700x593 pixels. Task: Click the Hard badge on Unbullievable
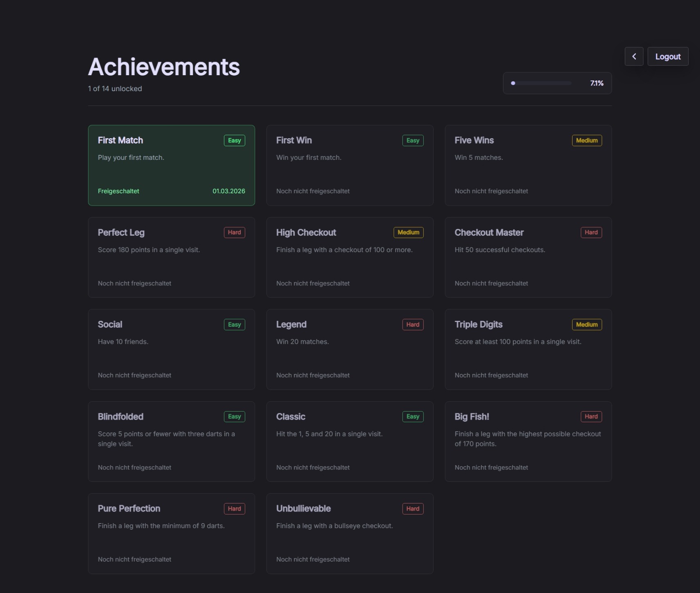pyautogui.click(x=413, y=509)
